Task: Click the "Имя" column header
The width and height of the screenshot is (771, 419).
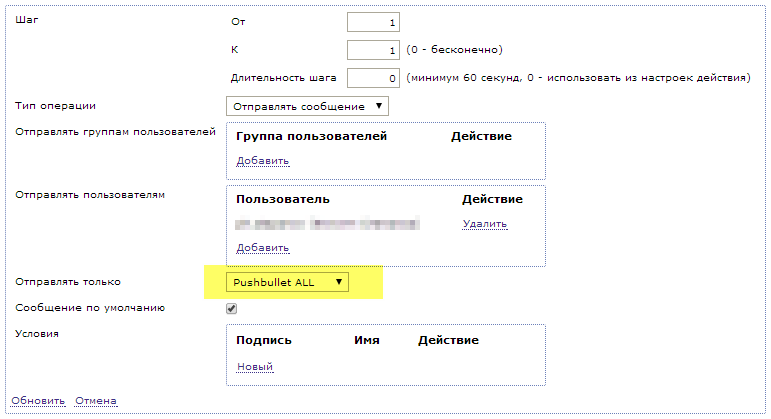Action: click(x=366, y=340)
